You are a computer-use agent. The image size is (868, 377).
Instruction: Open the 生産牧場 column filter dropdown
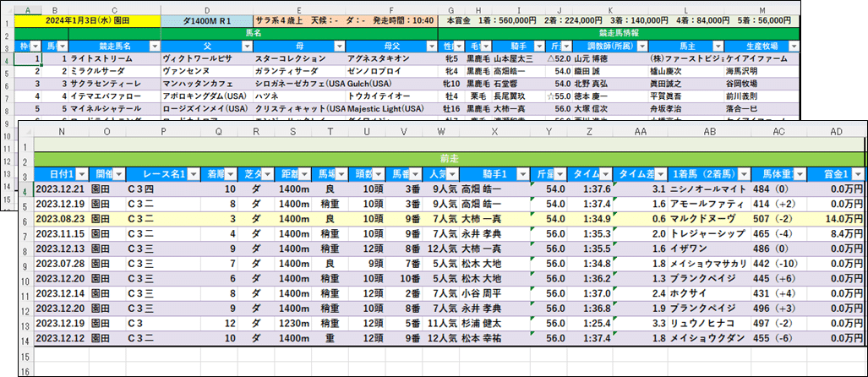click(793, 46)
